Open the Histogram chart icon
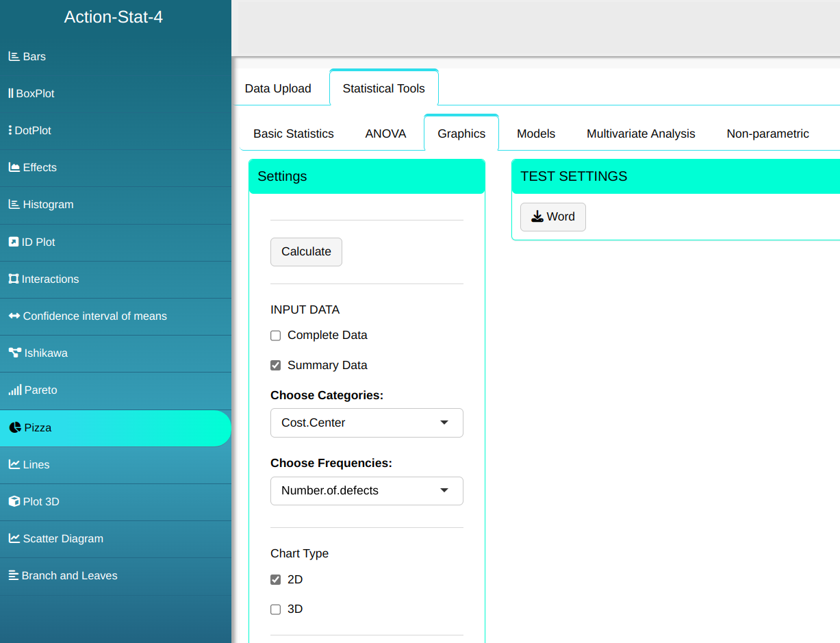 coord(14,204)
